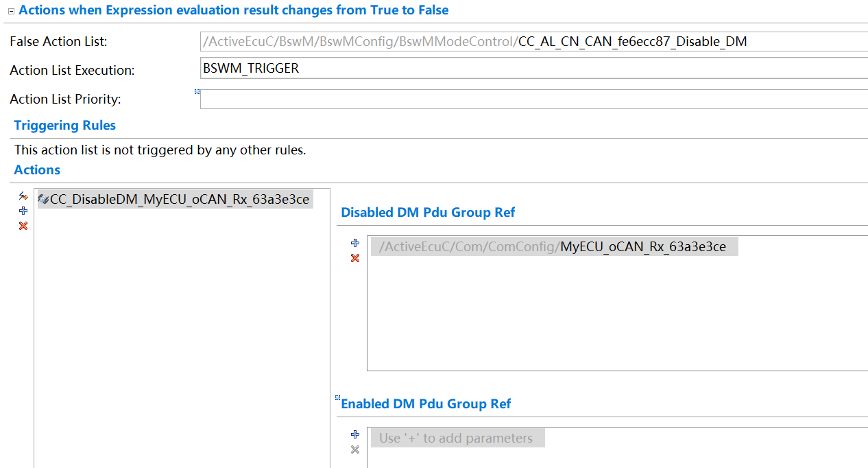
Task: Click into the Action List Priority field
Action: point(534,99)
